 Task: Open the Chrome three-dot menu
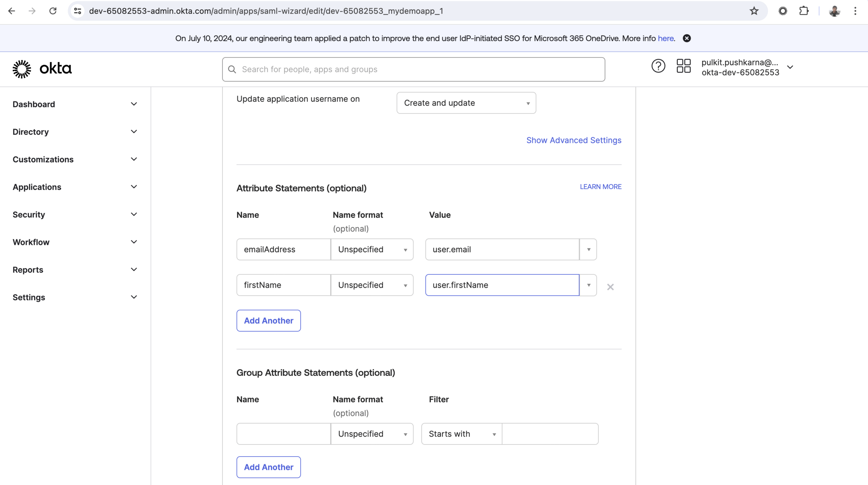[x=855, y=11]
